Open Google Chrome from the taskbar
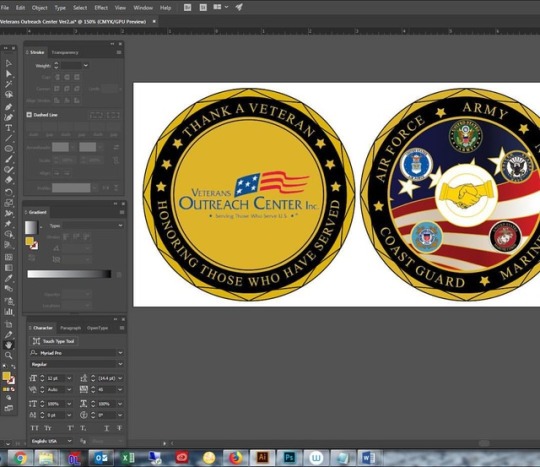540x467 pixels. tap(21, 458)
